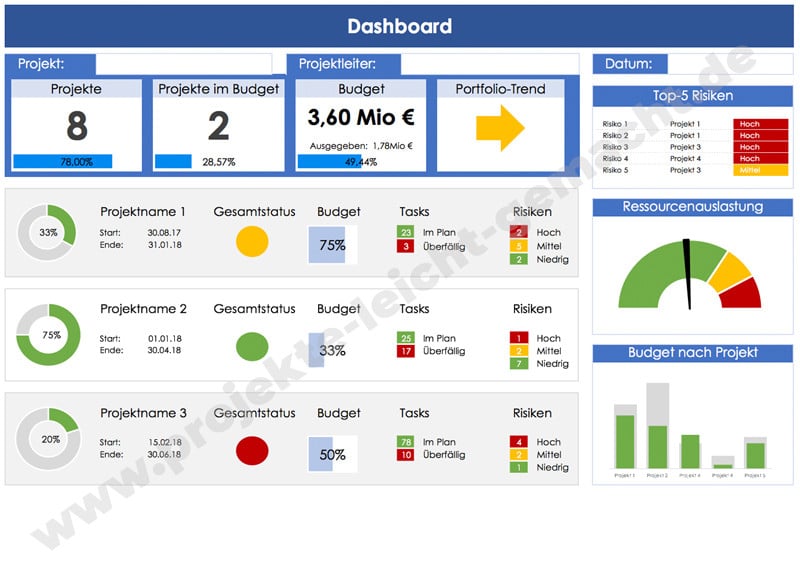
Task: Click the Top-5 Risiken header bar
Action: tap(693, 96)
